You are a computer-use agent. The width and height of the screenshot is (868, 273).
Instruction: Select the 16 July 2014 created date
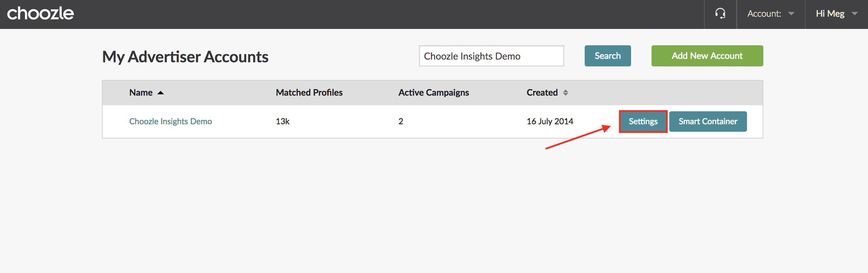coord(550,122)
